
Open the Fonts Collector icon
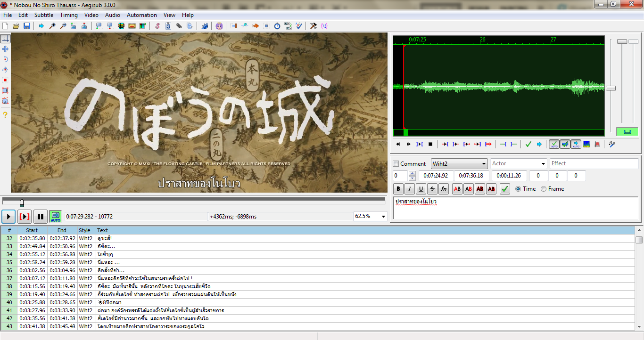[x=190, y=26]
